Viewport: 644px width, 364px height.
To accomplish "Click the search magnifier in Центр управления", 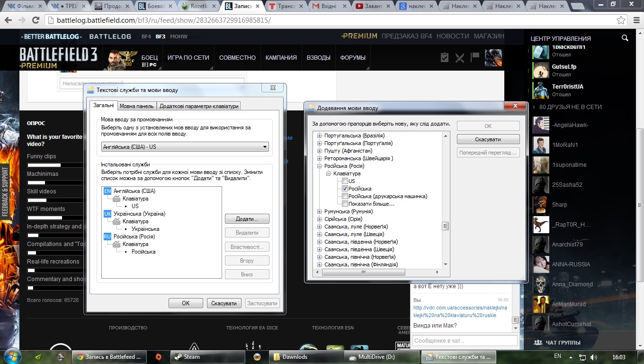I will pyautogui.click(x=625, y=38).
